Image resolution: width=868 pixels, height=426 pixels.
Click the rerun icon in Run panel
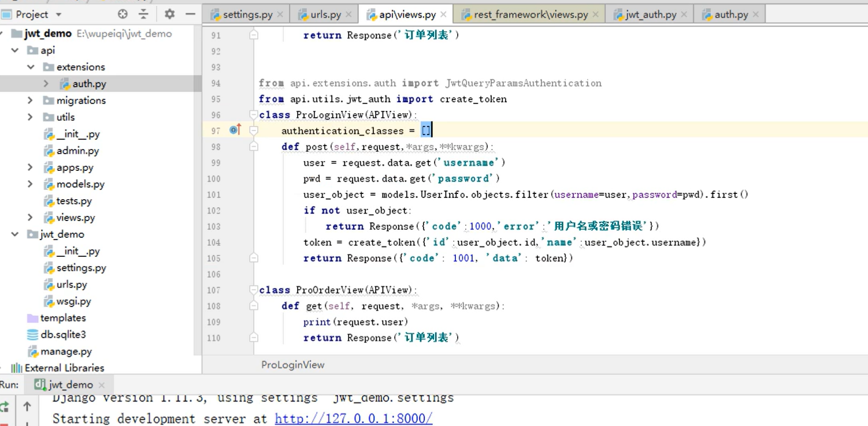point(5,406)
